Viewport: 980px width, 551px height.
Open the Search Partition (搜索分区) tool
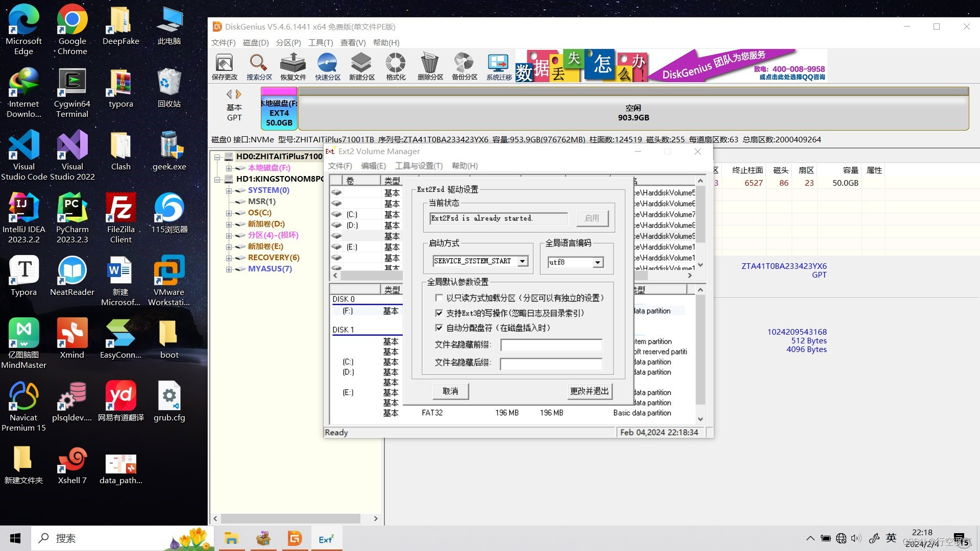pos(259,66)
